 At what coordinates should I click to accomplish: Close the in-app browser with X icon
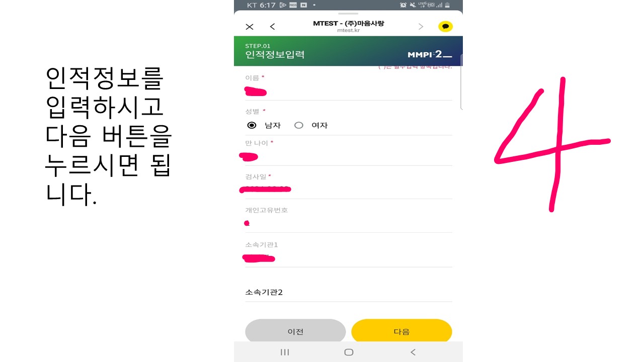(250, 27)
